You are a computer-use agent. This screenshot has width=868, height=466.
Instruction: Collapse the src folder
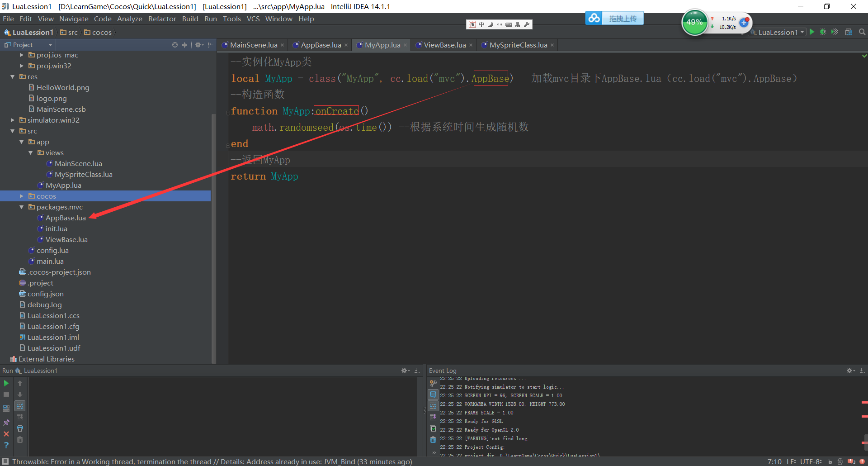pos(12,131)
